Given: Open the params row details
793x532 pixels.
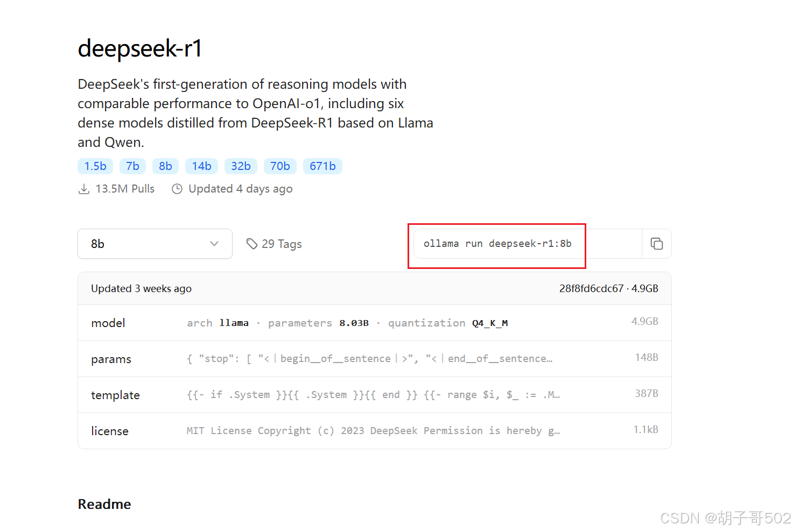Looking at the screenshot, I should pos(375,359).
